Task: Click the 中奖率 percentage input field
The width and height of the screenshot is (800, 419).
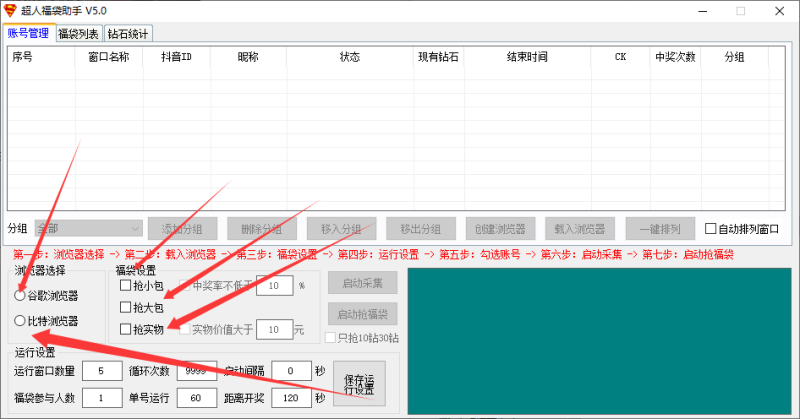Action: coord(274,286)
